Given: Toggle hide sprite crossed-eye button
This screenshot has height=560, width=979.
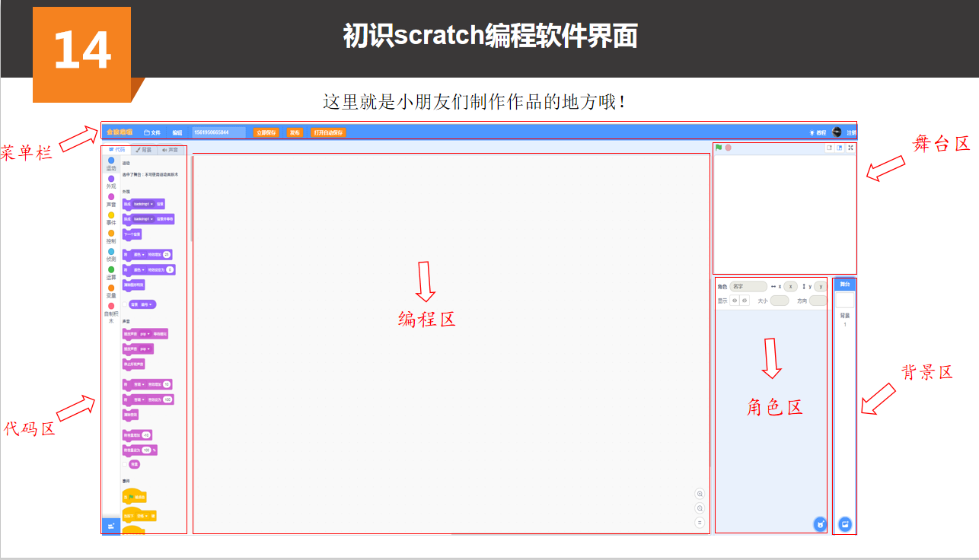Looking at the screenshot, I should click(745, 301).
